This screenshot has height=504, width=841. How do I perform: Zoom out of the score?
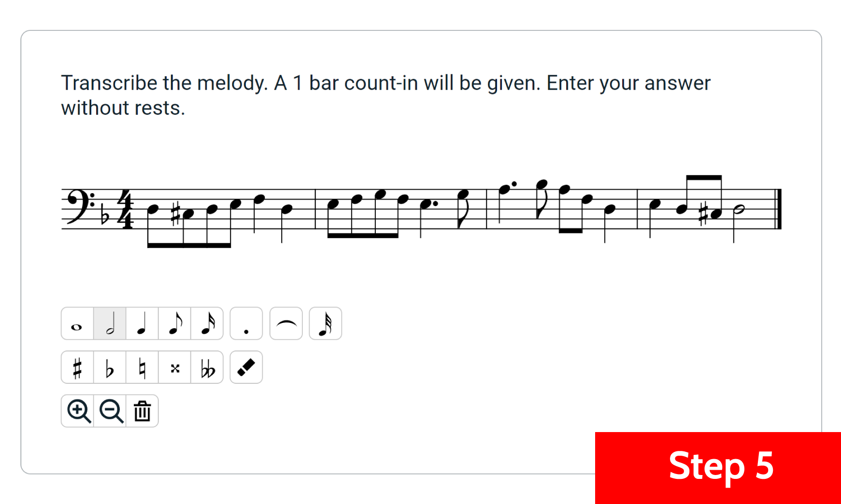tap(110, 411)
